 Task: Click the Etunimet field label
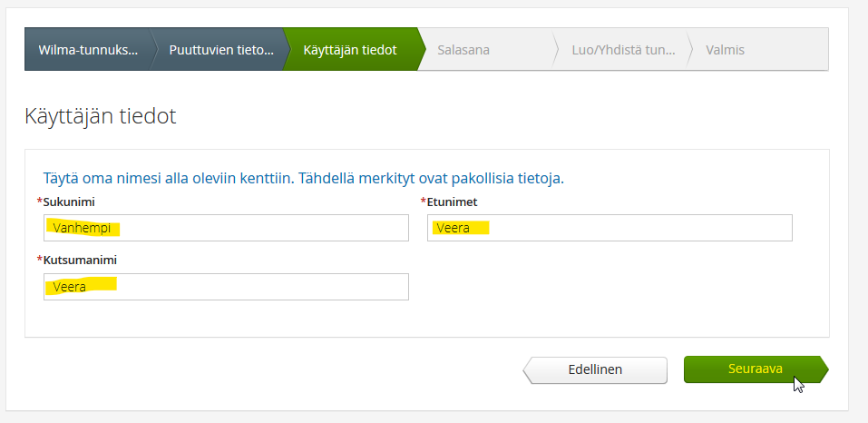452,202
